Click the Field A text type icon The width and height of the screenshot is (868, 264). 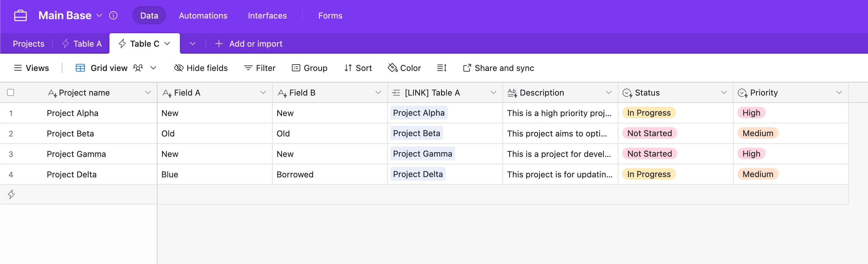pyautogui.click(x=167, y=93)
